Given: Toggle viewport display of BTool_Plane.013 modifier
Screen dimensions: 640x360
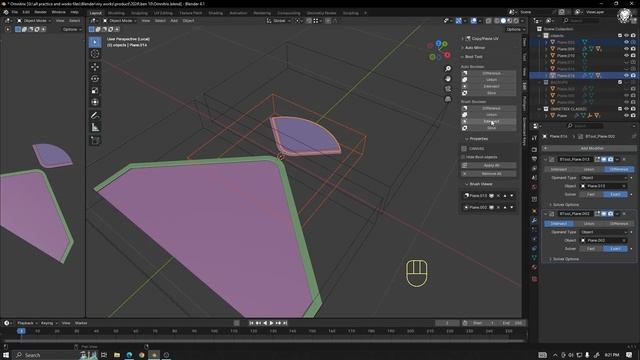Looking at the screenshot, I should pyautogui.click(x=604, y=159).
